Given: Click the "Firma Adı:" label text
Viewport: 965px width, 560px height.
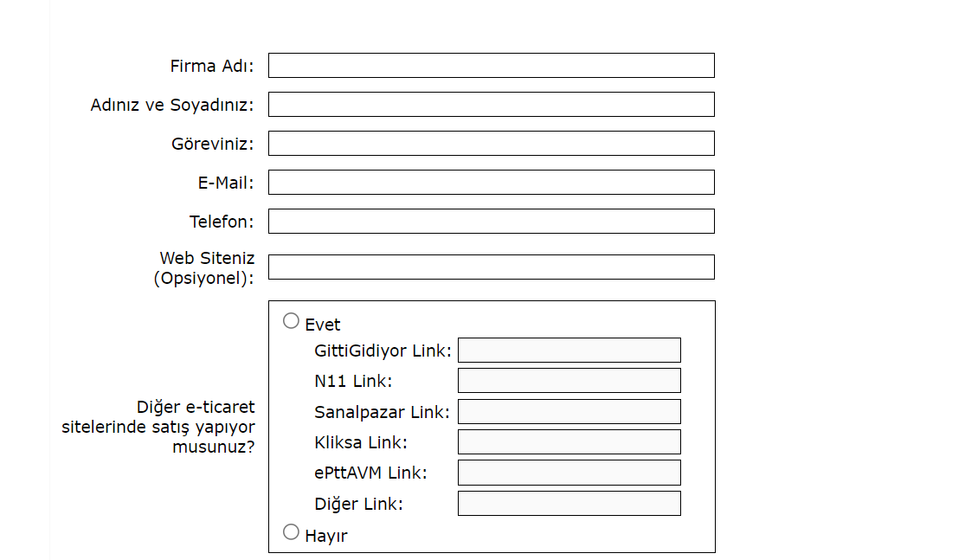Looking at the screenshot, I should pos(212,67).
